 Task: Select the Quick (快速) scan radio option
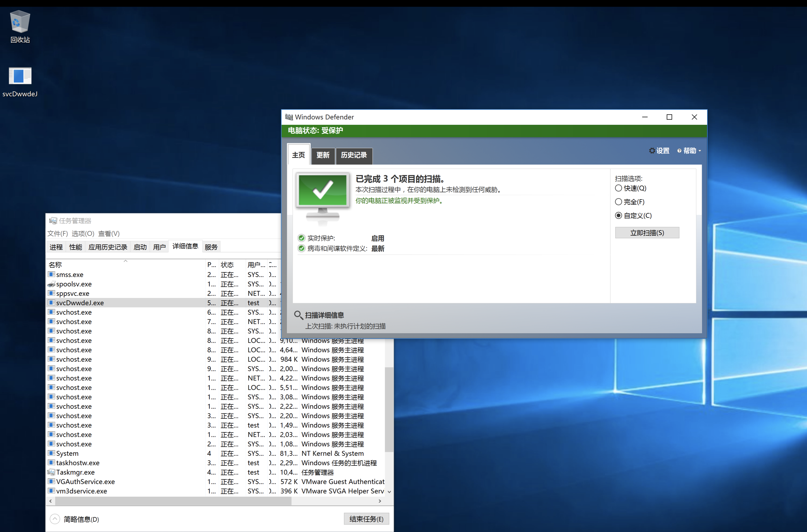pos(618,188)
